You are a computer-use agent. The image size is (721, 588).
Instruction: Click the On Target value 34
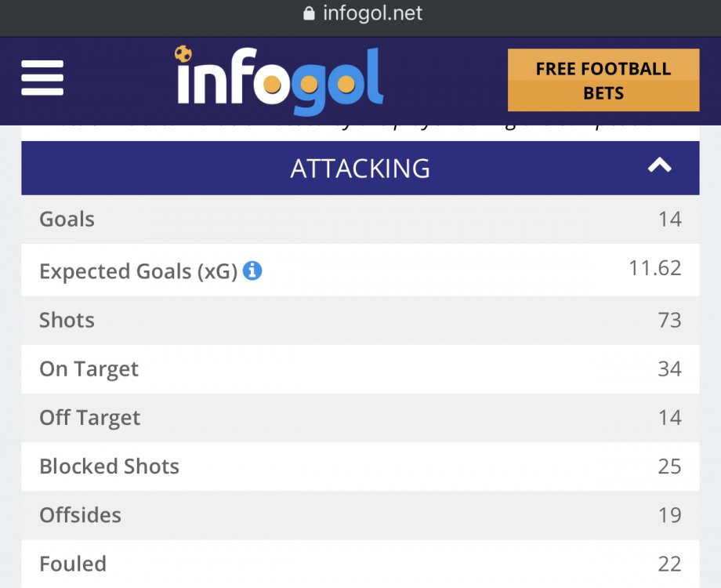669,369
